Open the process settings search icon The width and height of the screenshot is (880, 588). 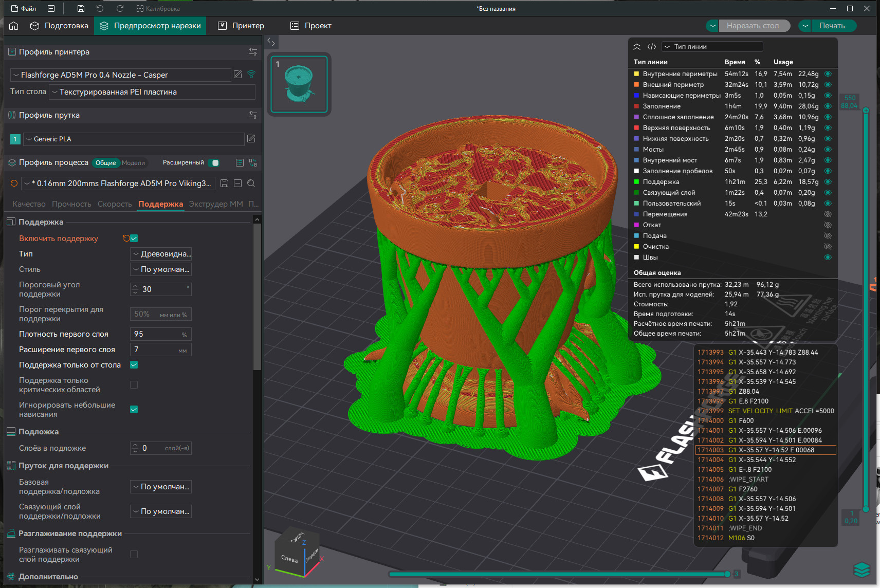(x=251, y=183)
